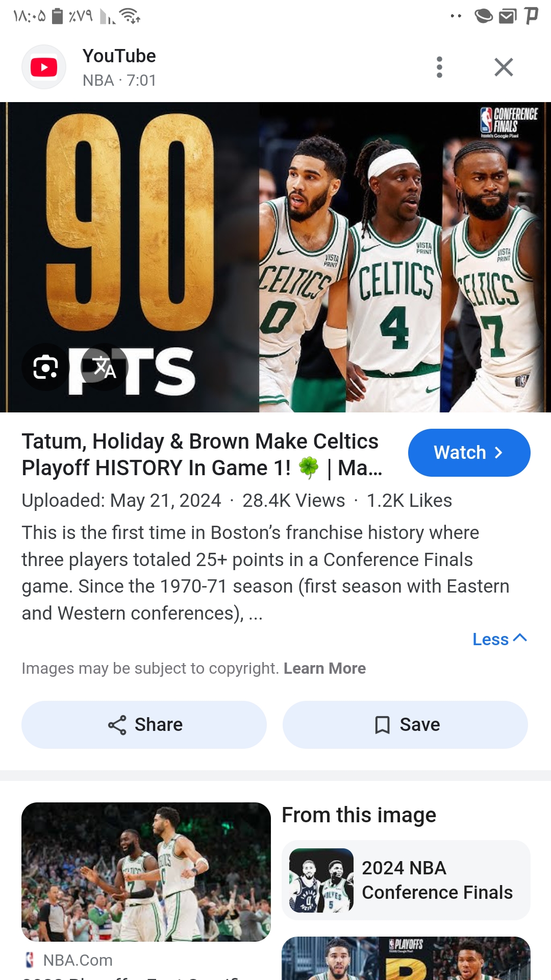The height and width of the screenshot is (980, 551).
Task: Tap the translate image icon
Action: tap(105, 367)
